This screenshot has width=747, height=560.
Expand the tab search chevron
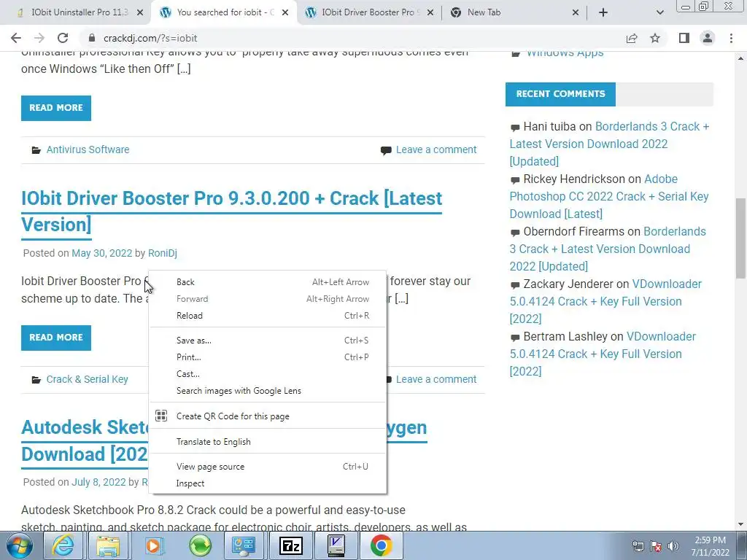(659, 12)
